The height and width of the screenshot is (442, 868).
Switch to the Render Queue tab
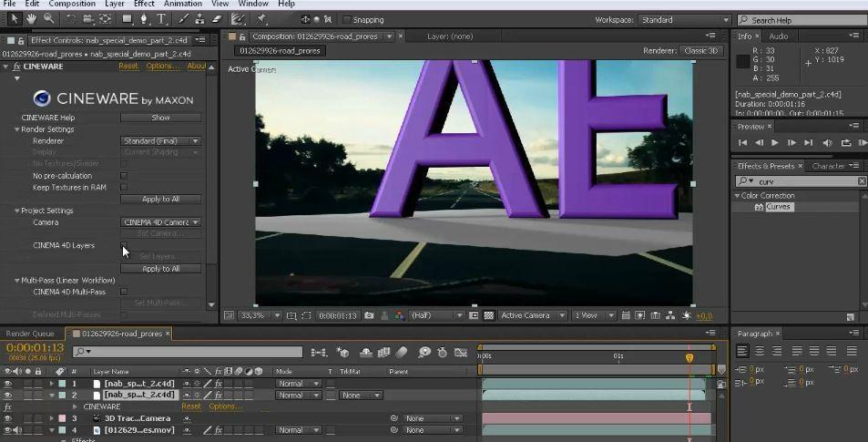30,334
